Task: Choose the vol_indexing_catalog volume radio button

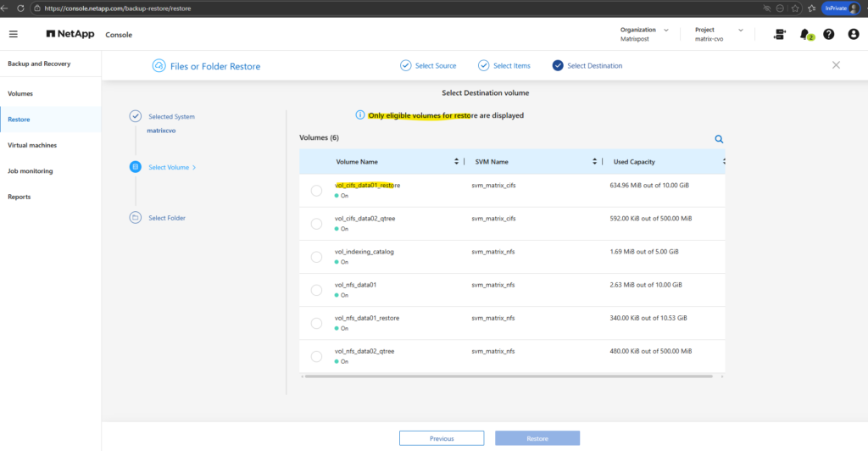Action: [x=316, y=257]
